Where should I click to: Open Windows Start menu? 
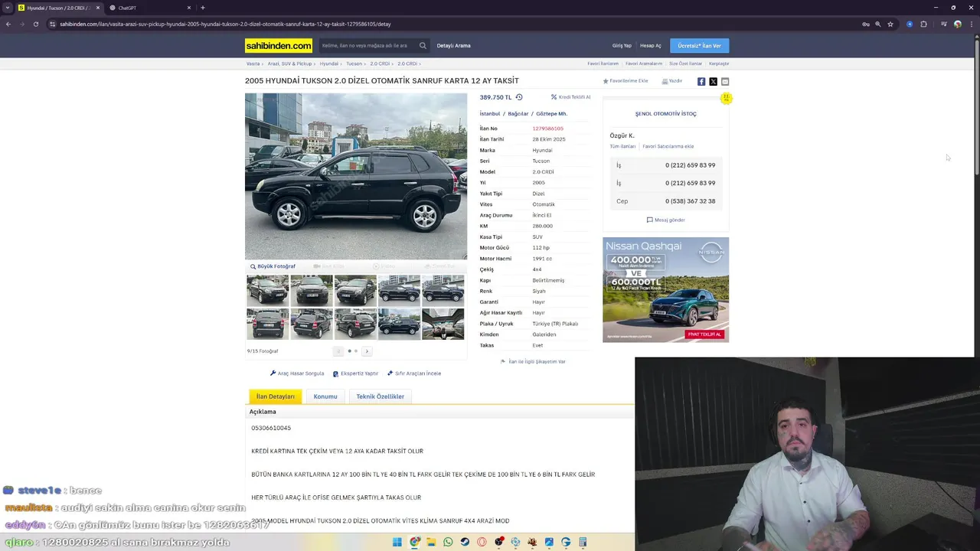click(x=397, y=542)
